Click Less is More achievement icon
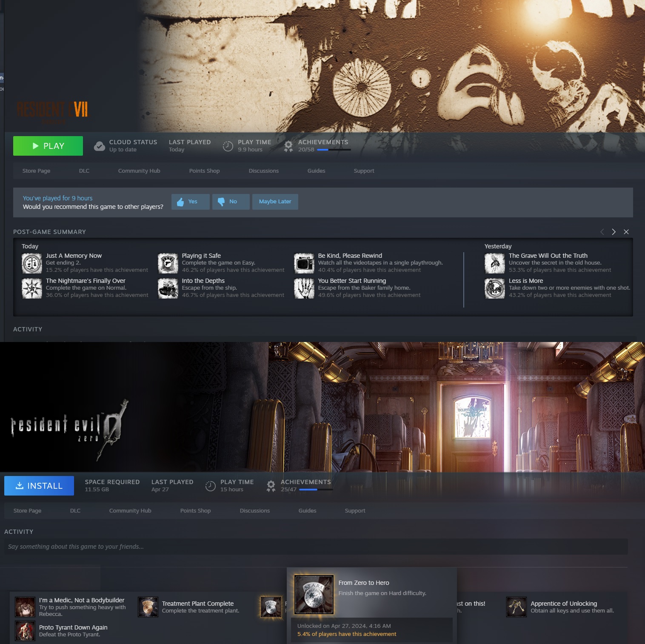645x644 pixels. [x=495, y=288]
